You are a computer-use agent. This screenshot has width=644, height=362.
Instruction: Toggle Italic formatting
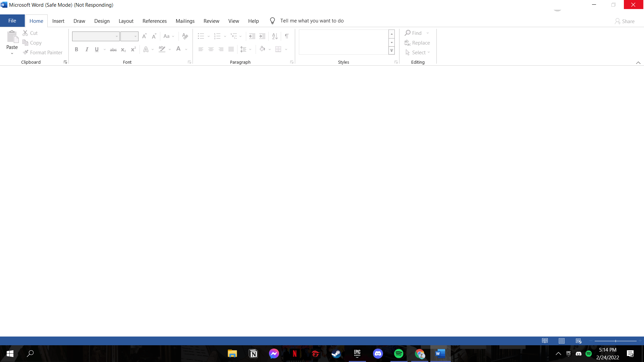[x=87, y=49]
